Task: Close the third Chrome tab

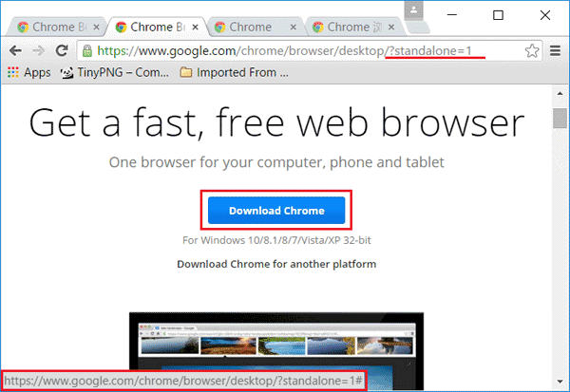Action: click(294, 28)
